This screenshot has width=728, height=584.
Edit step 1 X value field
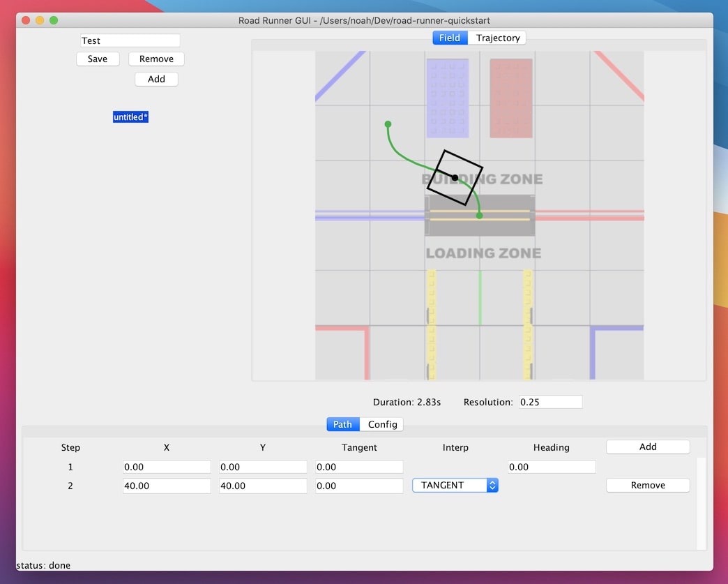point(167,467)
